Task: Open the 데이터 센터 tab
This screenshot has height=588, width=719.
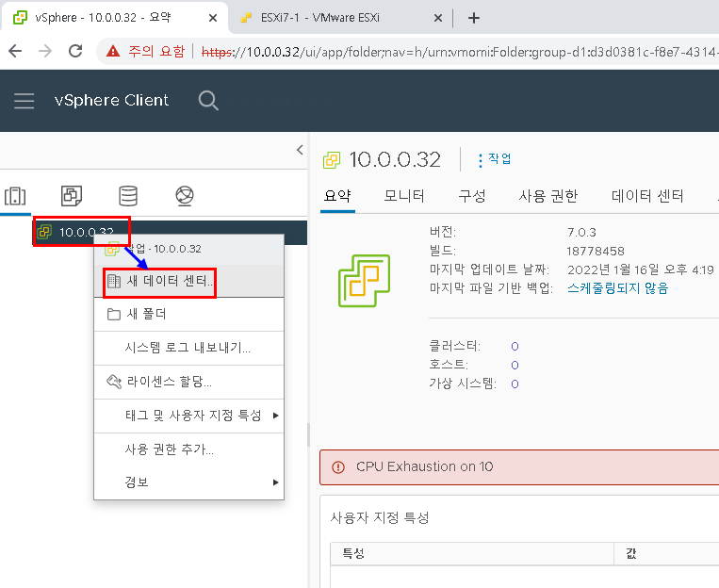Action: tap(647, 196)
